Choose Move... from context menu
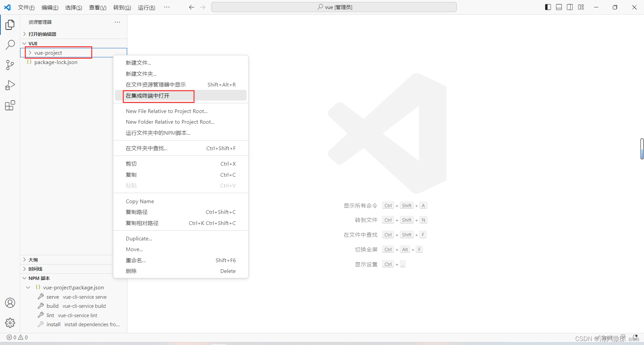Image resolution: width=644 pixels, height=345 pixels. tap(181, 249)
